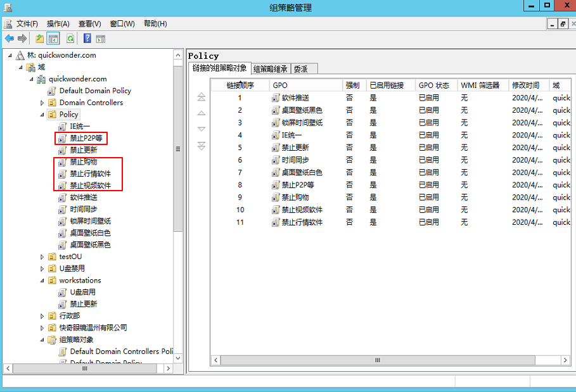The width and height of the screenshot is (576, 392).
Task: Toggle the show/hide console tree icon
Action: tap(54, 39)
